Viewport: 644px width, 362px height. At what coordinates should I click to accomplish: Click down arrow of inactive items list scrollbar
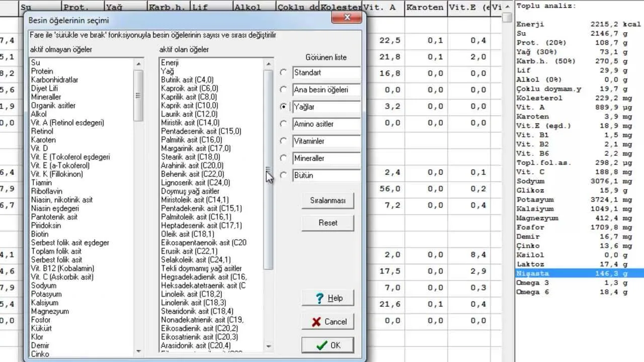[x=138, y=350]
